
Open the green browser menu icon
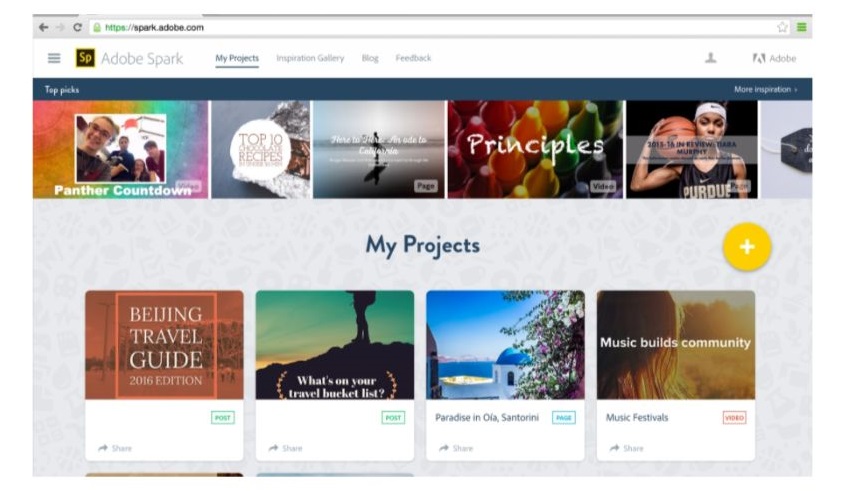coord(802,27)
